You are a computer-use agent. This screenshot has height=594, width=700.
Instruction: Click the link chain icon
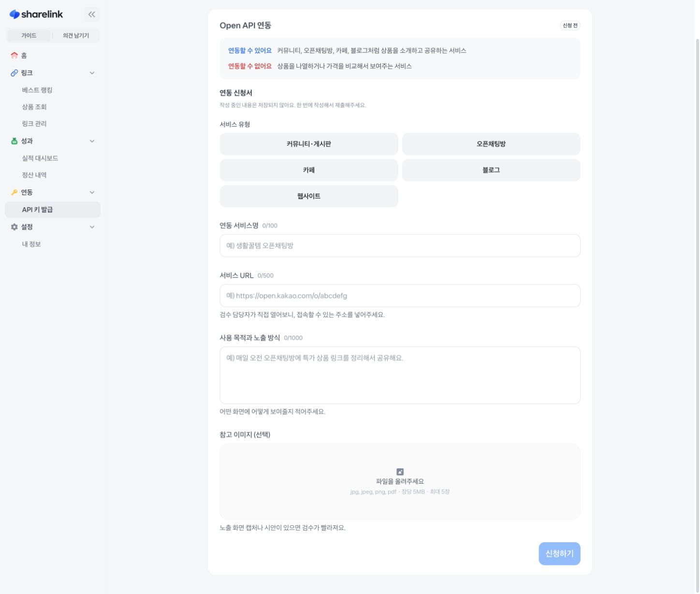point(14,73)
